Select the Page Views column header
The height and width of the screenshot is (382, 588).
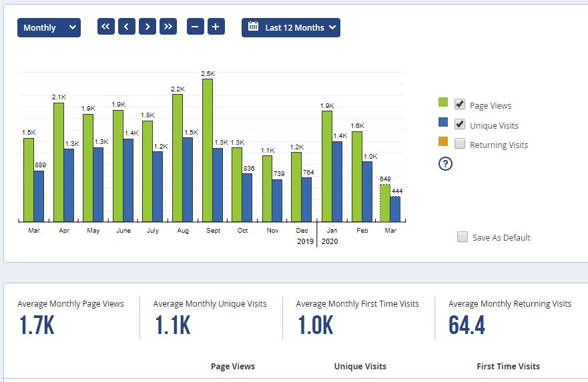click(x=233, y=366)
